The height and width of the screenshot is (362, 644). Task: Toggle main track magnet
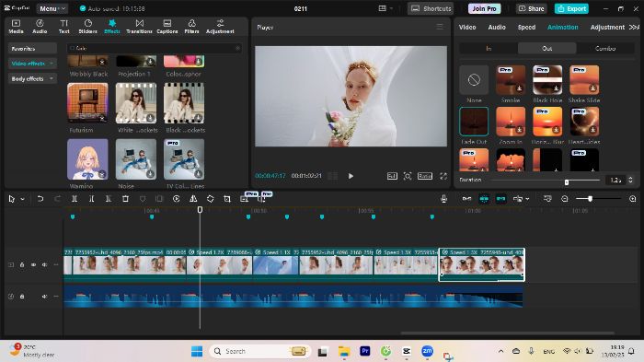click(x=467, y=199)
